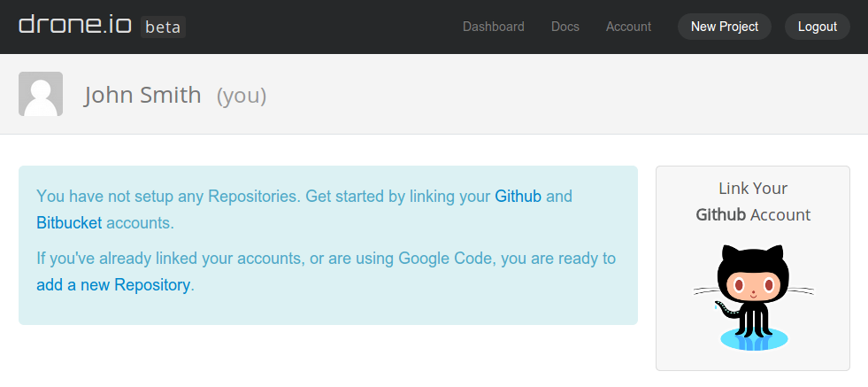
Task: Click the Octocat mascot image
Action: (753, 298)
